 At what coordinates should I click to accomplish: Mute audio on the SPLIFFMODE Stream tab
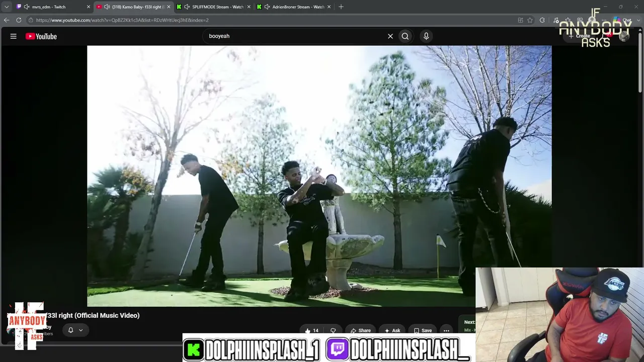[187, 7]
